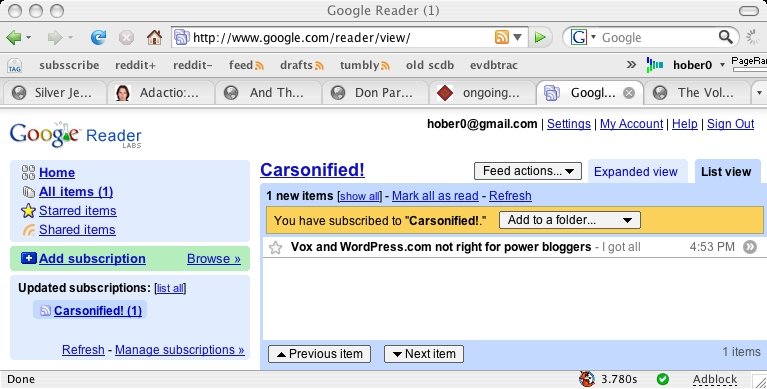Image resolution: width=767 pixels, height=389 pixels.
Task: Go to the browser home page icon
Action: click(x=154, y=37)
